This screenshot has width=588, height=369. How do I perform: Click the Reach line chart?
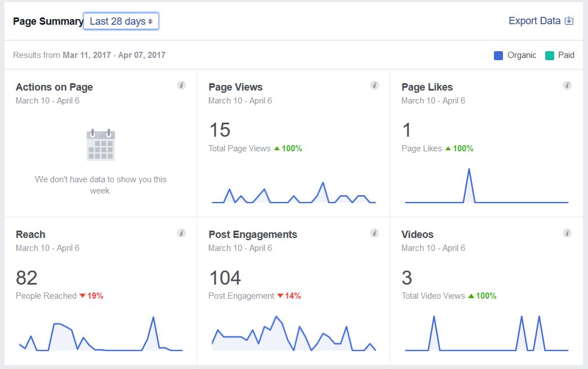click(100, 334)
